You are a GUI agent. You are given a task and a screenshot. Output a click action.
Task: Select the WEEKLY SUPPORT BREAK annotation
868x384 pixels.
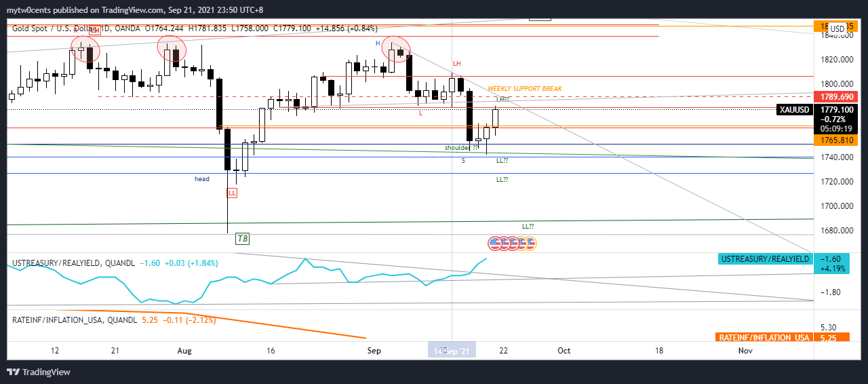[525, 89]
